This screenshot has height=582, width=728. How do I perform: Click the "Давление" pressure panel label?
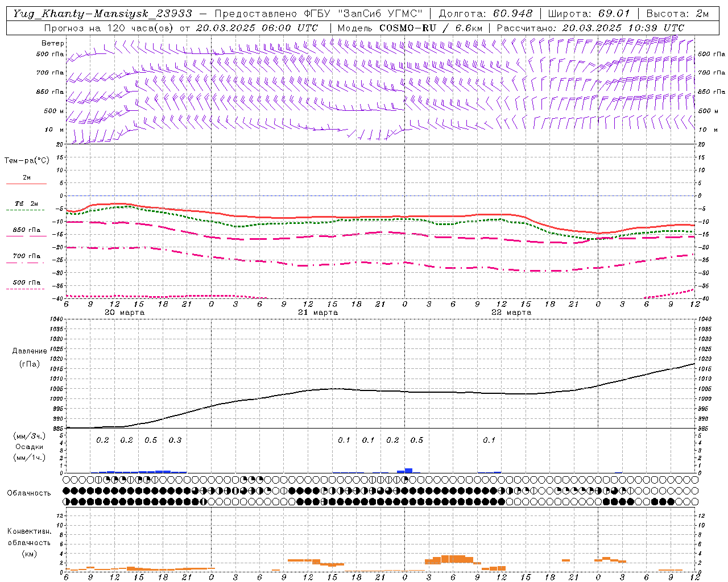[x=30, y=351]
